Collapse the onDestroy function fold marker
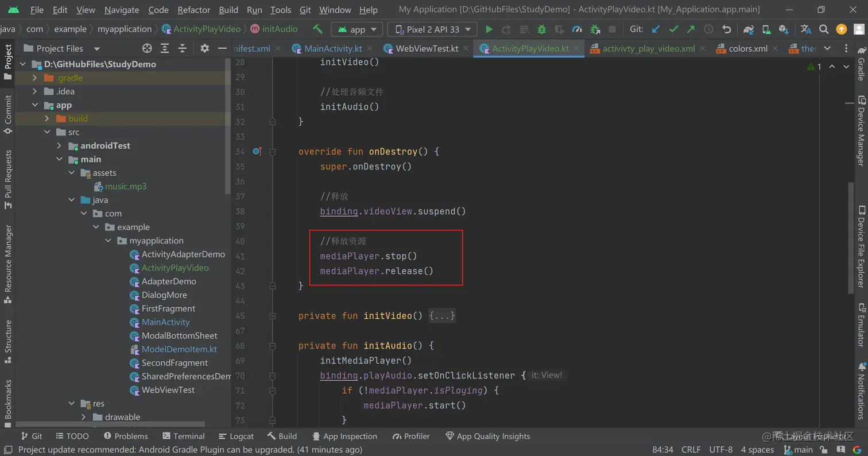Image resolution: width=868 pixels, height=456 pixels. tap(273, 152)
